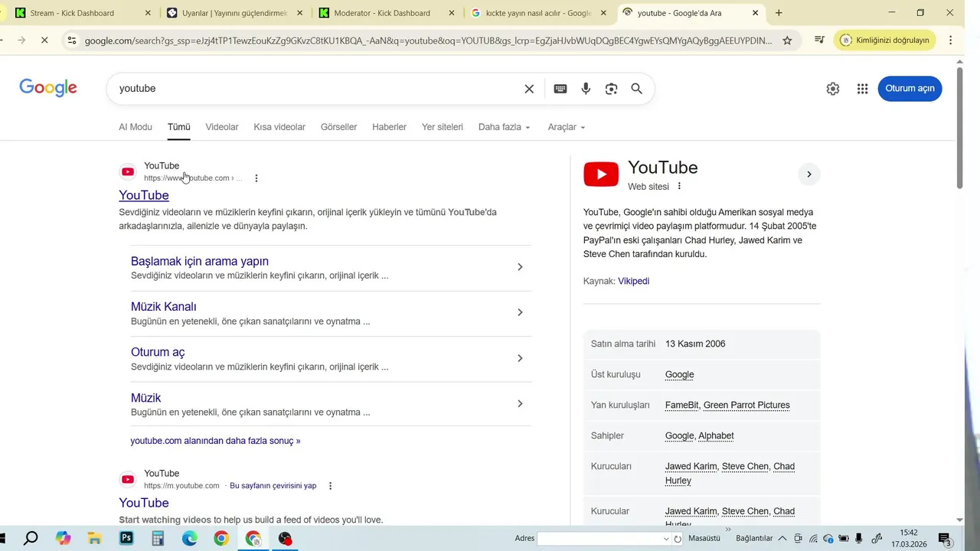Open Windows search from taskbar

pos(31,539)
